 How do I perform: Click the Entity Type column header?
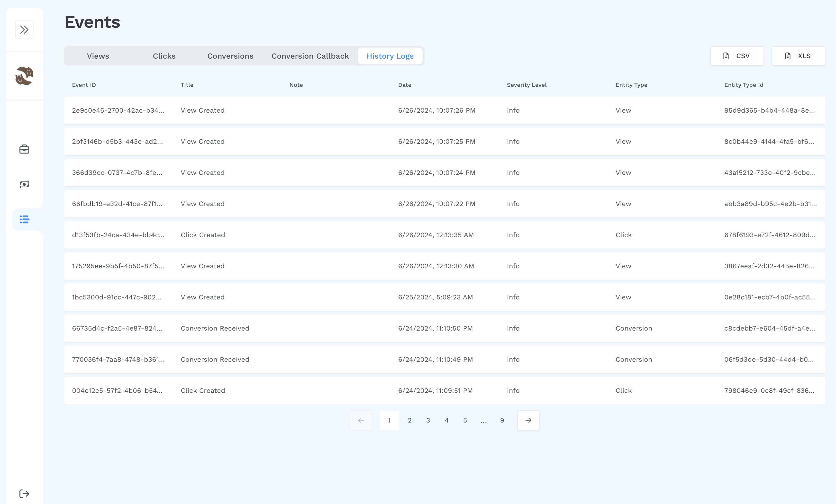coord(631,85)
